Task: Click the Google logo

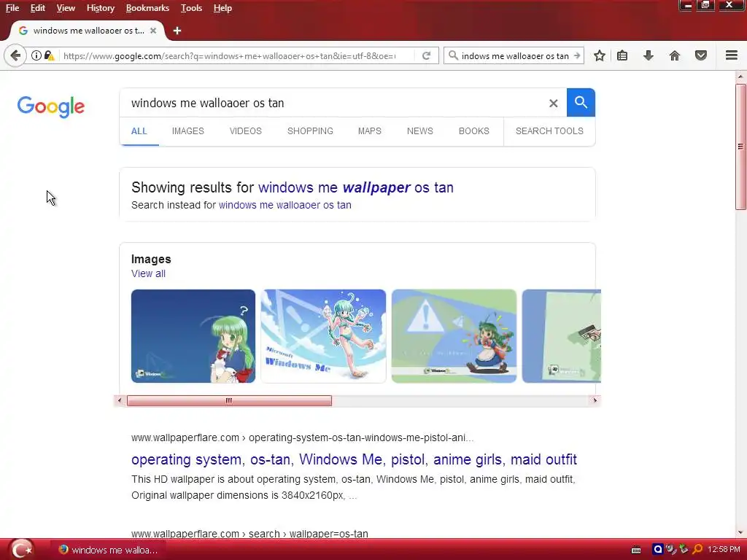Action: tap(50, 106)
